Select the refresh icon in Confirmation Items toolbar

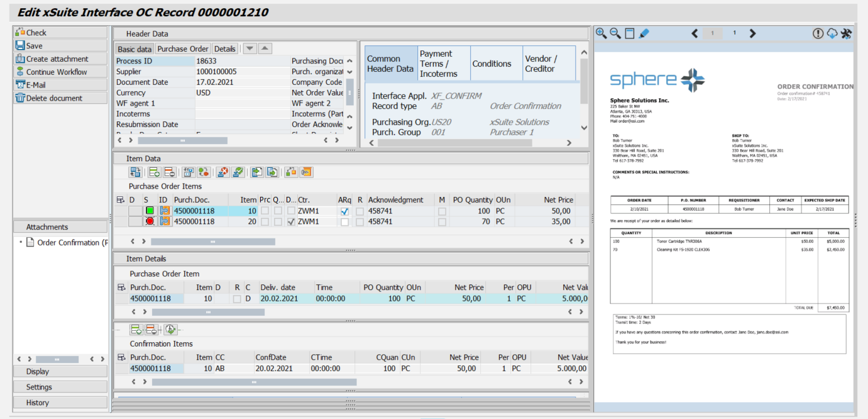click(171, 330)
